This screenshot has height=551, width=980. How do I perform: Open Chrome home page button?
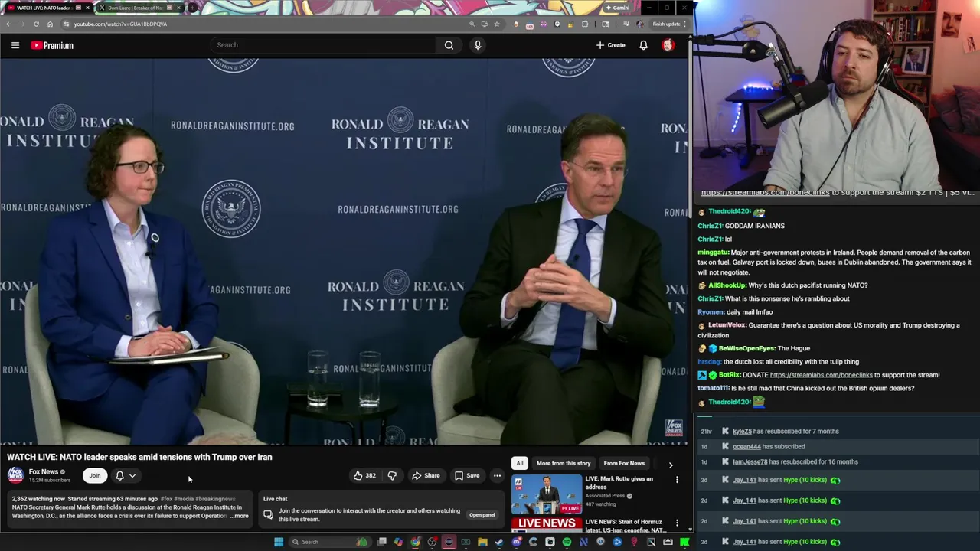click(x=50, y=24)
